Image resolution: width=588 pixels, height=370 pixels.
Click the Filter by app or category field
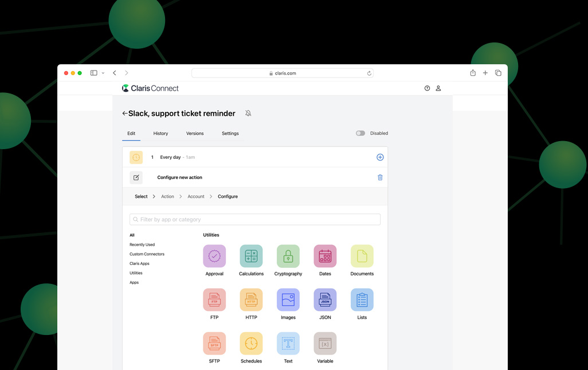pyautogui.click(x=255, y=220)
